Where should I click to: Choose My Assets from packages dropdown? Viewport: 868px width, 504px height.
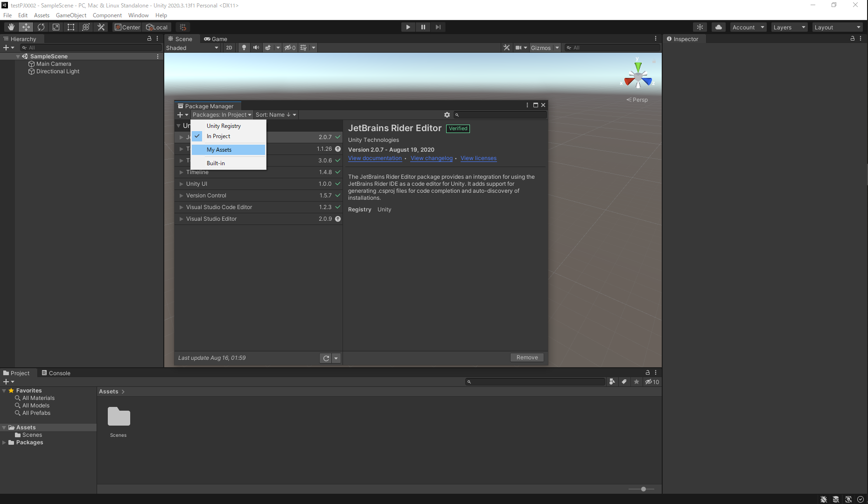tap(228, 150)
